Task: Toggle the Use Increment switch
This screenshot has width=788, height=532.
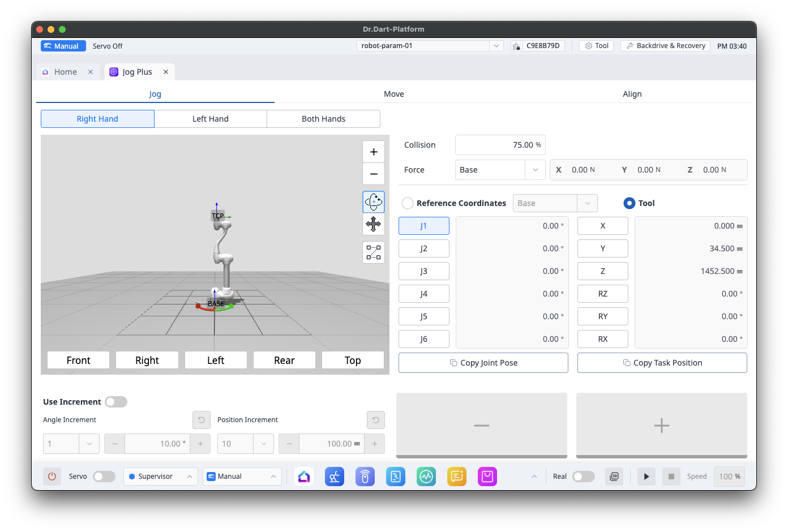Action: click(116, 402)
